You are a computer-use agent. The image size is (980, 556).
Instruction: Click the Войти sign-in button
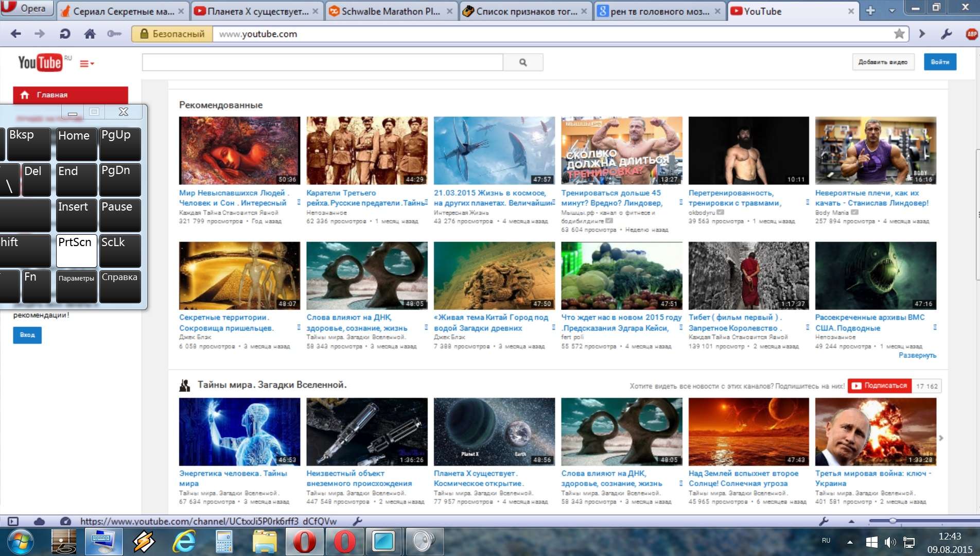939,62
